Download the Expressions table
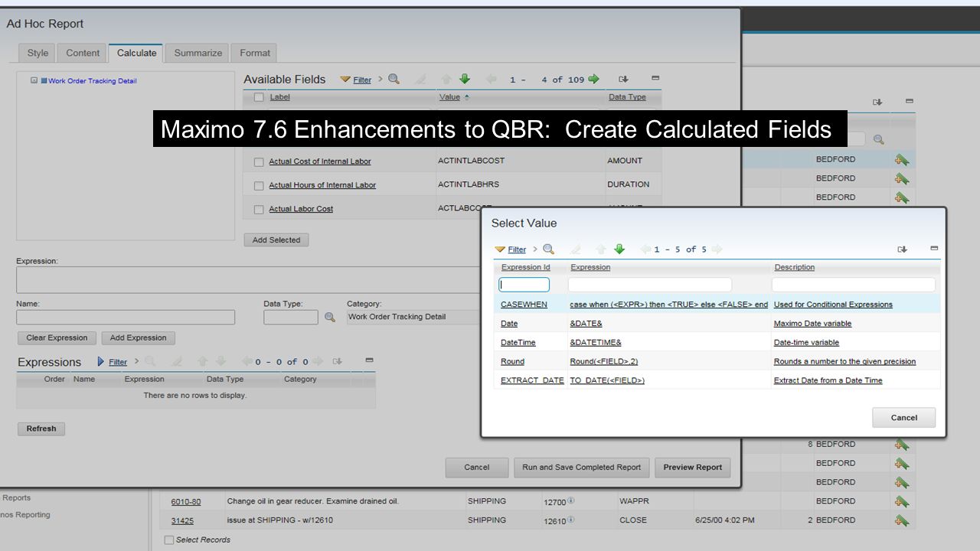Viewport: 980px width, 551px height. coord(338,361)
